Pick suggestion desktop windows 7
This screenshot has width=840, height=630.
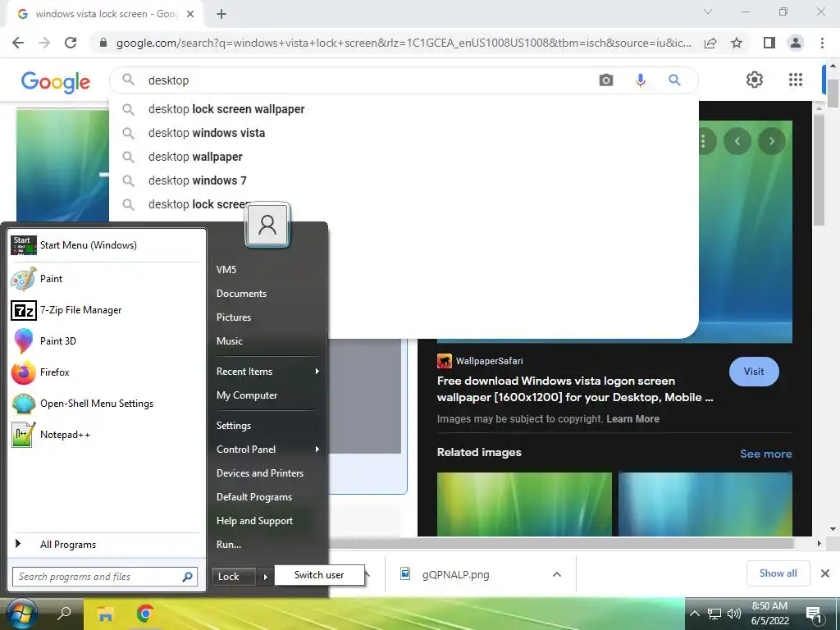coord(404,180)
